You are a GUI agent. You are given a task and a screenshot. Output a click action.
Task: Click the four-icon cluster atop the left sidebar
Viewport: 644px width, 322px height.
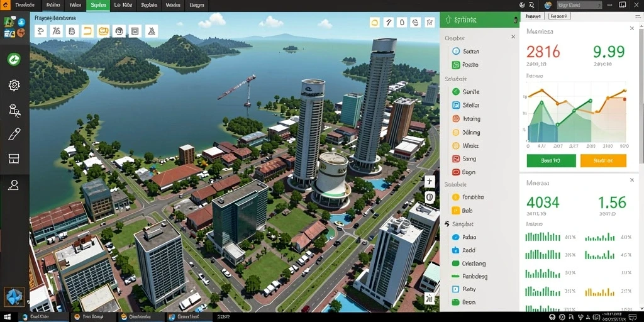(x=14, y=28)
